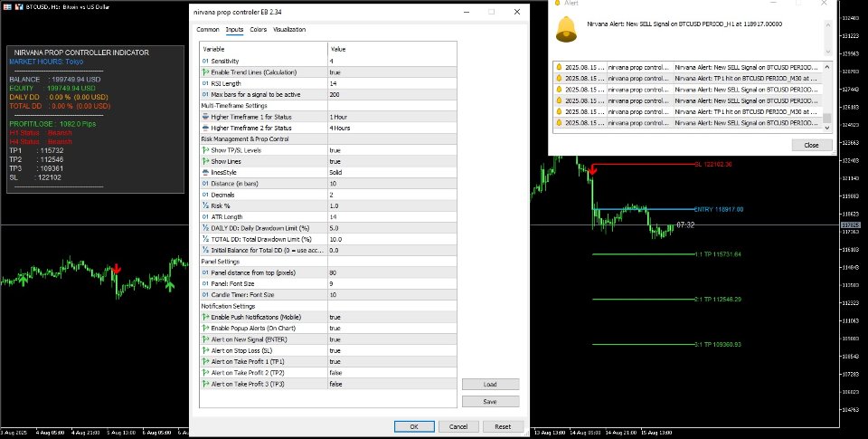The height and width of the screenshot is (439, 868).
Task: Click the Cancel button
Action: [x=458, y=426]
